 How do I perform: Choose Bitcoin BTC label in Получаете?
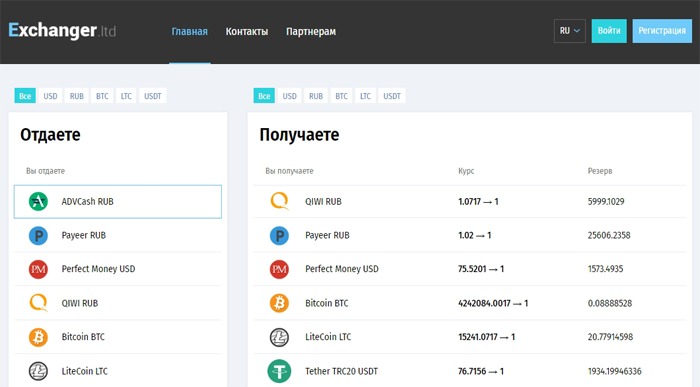click(x=327, y=303)
